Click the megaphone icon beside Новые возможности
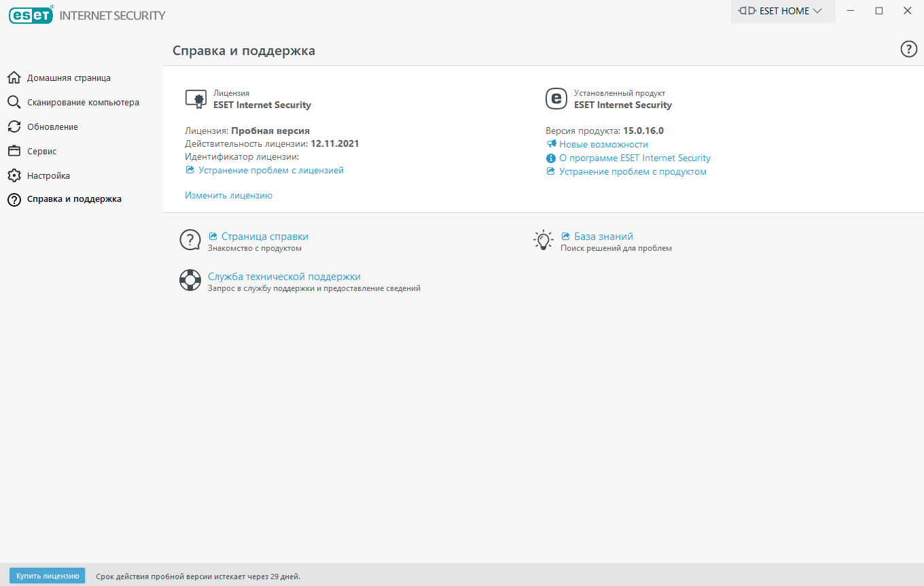924x586 pixels. click(551, 144)
